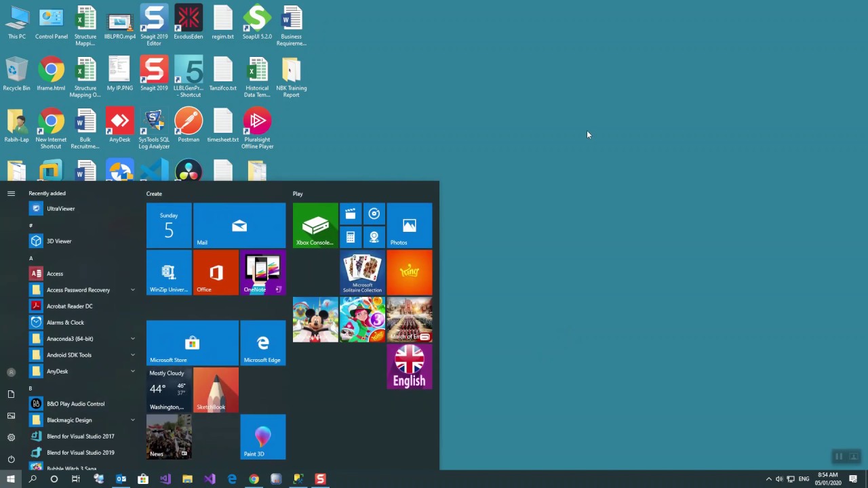Open the King game tile
Image resolution: width=868 pixels, height=488 pixels.
click(410, 272)
